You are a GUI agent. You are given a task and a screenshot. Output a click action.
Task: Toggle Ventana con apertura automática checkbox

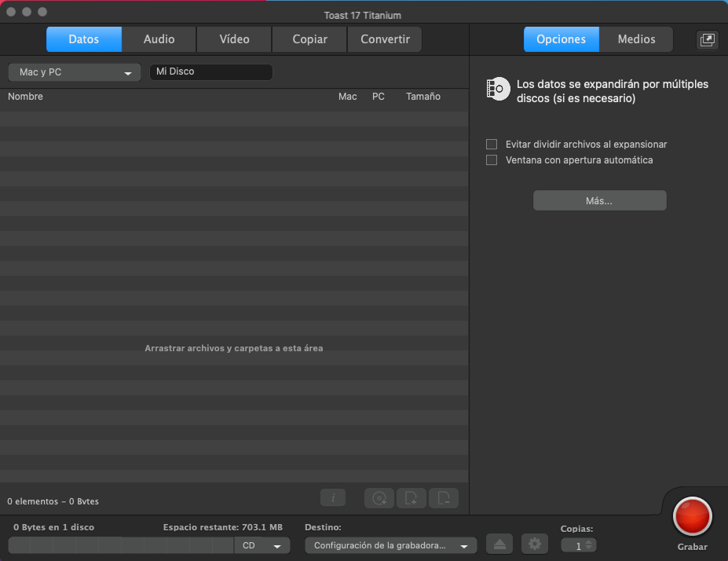[492, 160]
